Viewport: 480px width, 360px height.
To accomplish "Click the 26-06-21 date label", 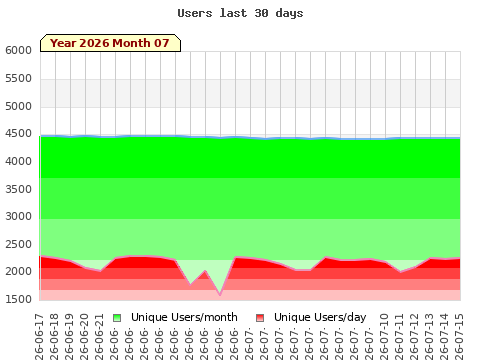I will pos(99,337).
